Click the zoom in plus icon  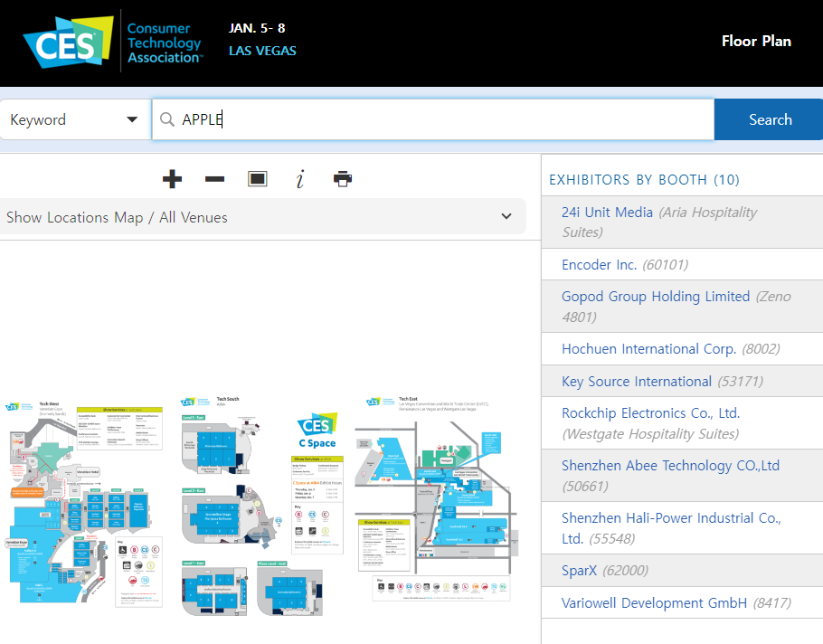(172, 179)
